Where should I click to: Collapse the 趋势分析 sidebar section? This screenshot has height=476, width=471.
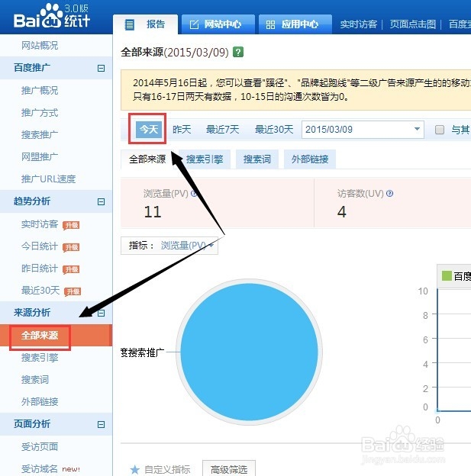(x=101, y=201)
